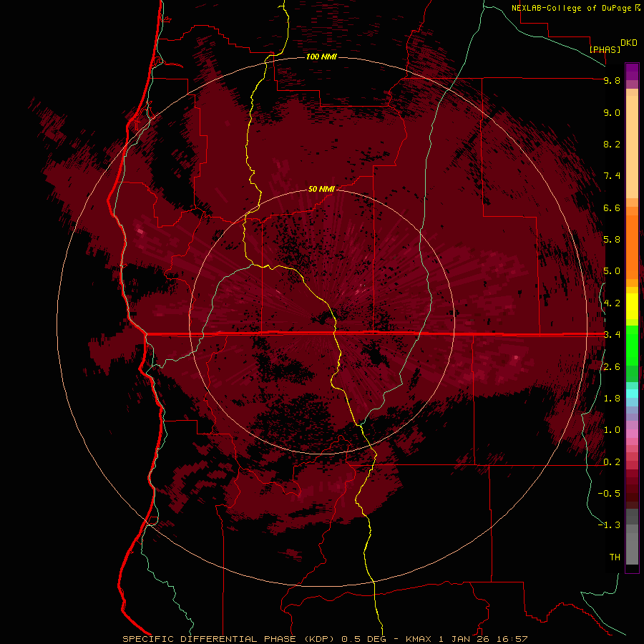Click the 0.2 value on the color scale
Viewport: 644px width, 644px height.
[x=612, y=462]
